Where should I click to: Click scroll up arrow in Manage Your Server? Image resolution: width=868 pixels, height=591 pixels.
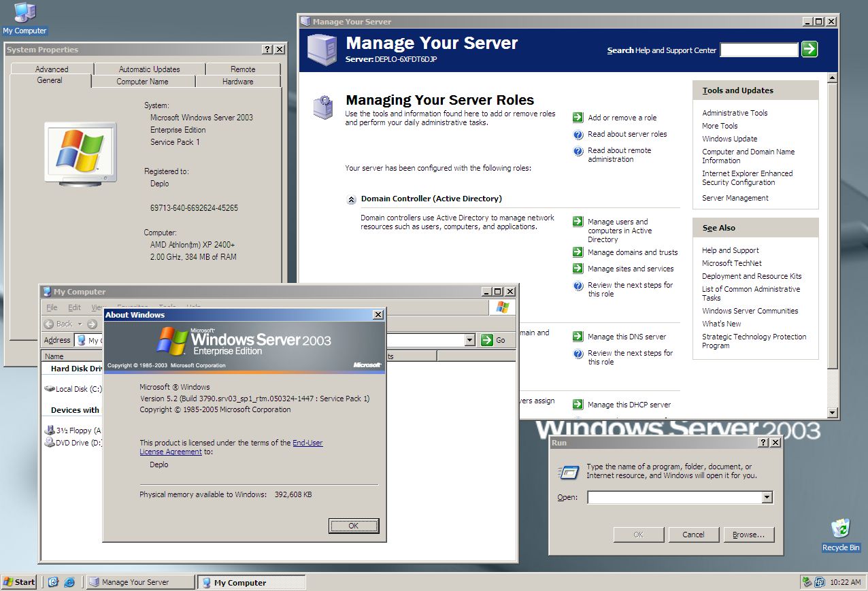point(832,78)
